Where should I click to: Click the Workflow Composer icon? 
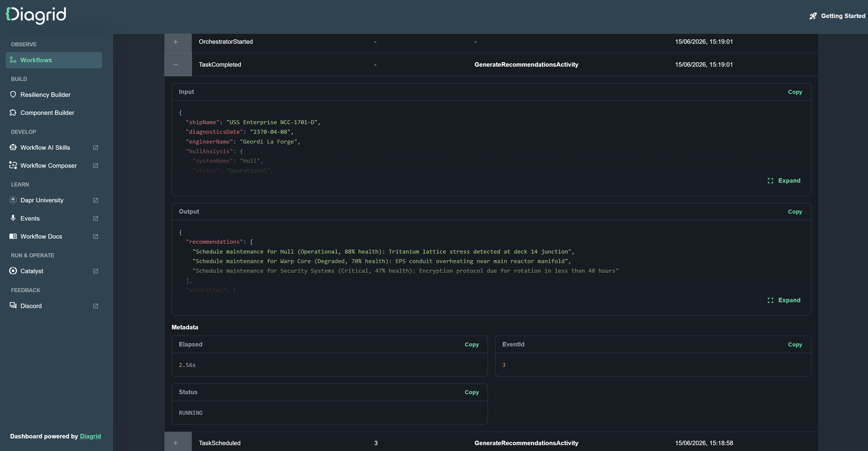pyautogui.click(x=13, y=165)
